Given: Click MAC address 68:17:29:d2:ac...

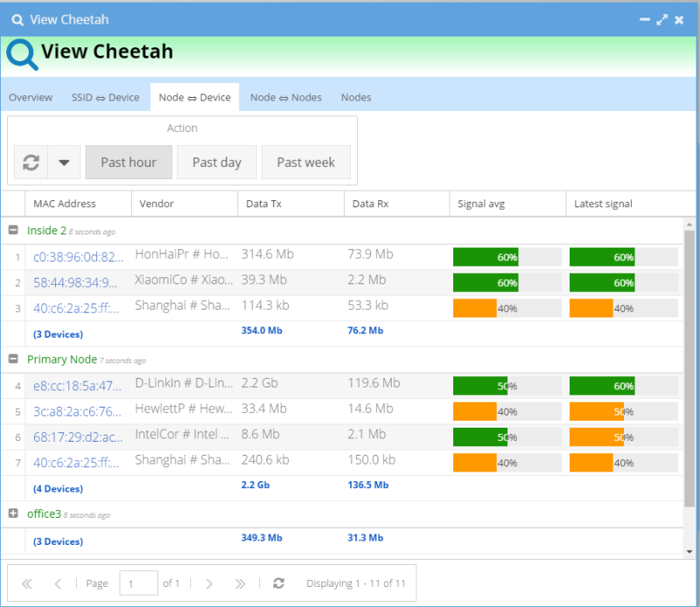Looking at the screenshot, I should click(78, 437).
